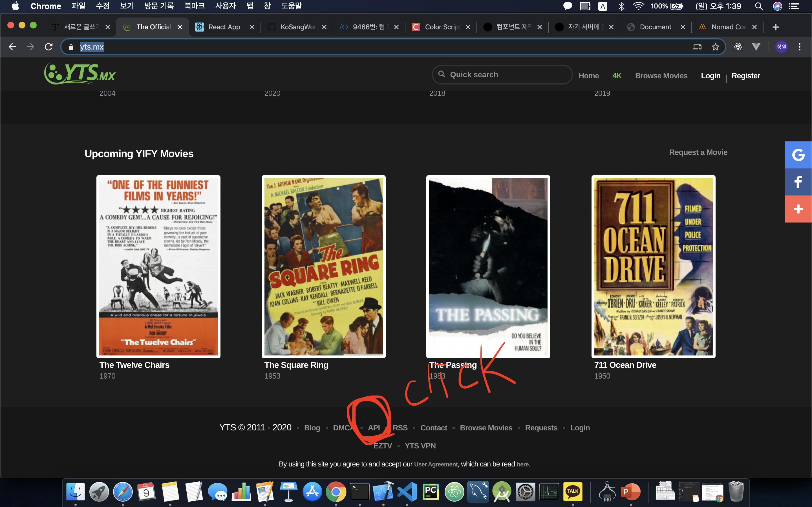This screenshot has width=812, height=507.
Task: Open the Browse Movies navigation link
Action: coord(661,76)
